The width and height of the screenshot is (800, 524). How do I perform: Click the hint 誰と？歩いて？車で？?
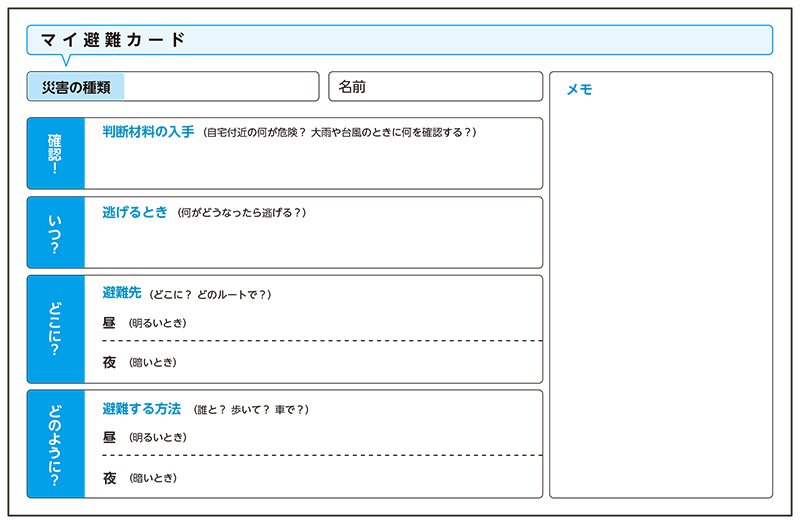click(251, 409)
